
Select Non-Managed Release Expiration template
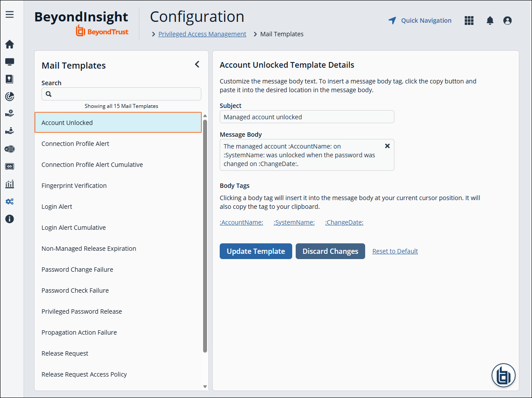pos(118,249)
